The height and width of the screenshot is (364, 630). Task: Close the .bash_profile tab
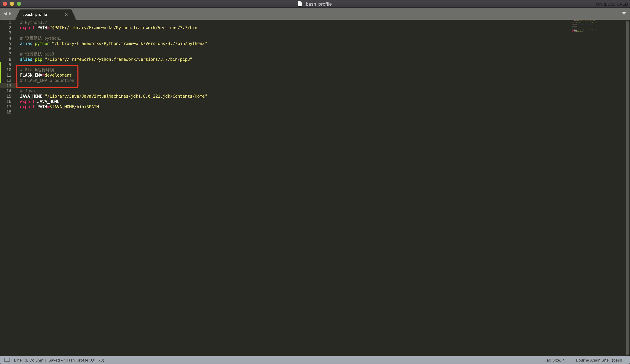(66, 14)
